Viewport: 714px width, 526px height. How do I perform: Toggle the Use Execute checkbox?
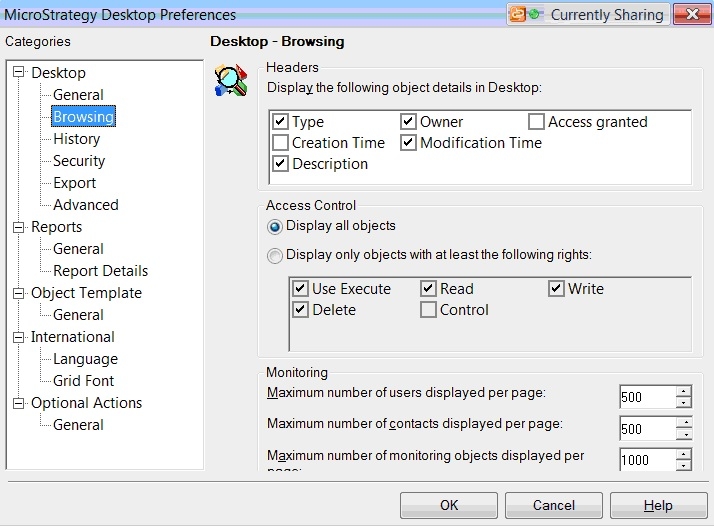coord(300,289)
